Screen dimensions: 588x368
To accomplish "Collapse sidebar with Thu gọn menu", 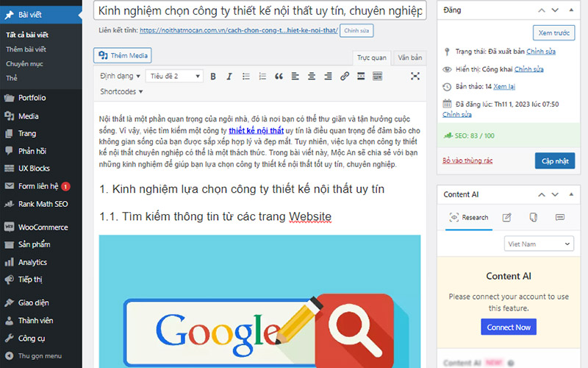I will 41,356.
